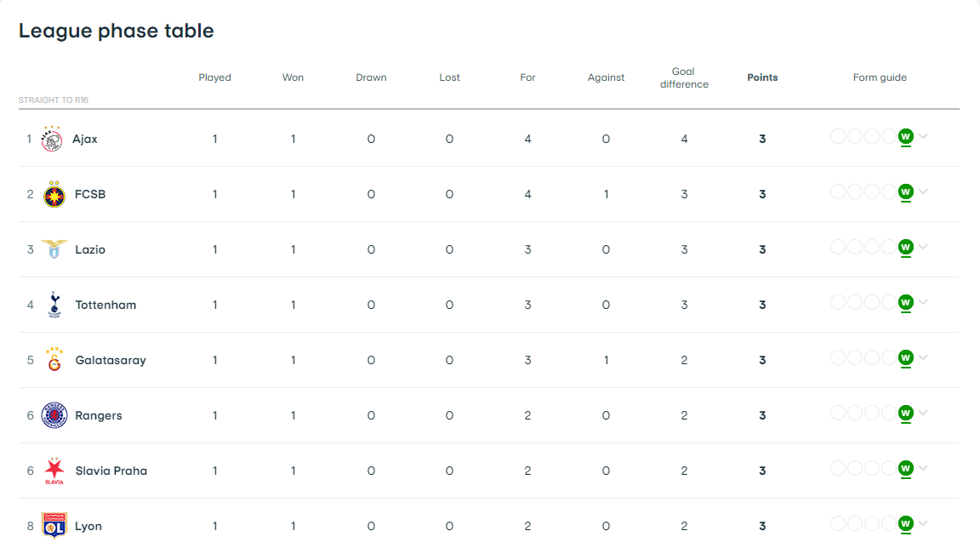The width and height of the screenshot is (980, 548).
Task: Click the Played column header
Action: 215,77
